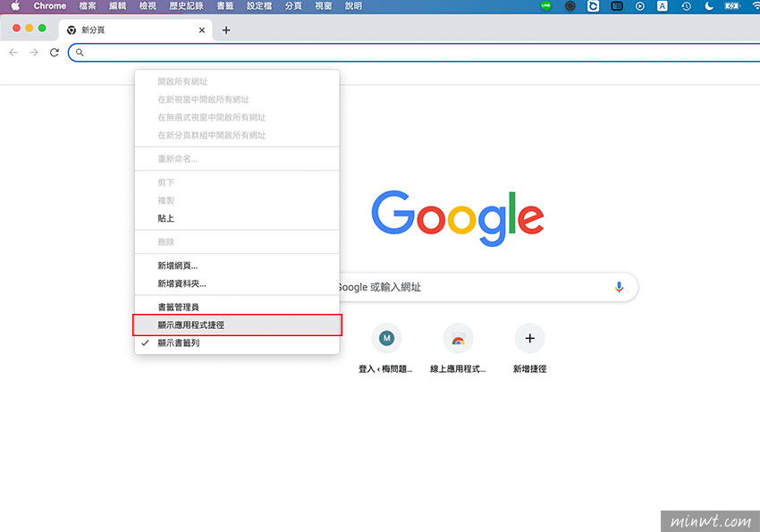Click 重新命名... menu entry
Screen dimensions: 760x532
[237, 158]
